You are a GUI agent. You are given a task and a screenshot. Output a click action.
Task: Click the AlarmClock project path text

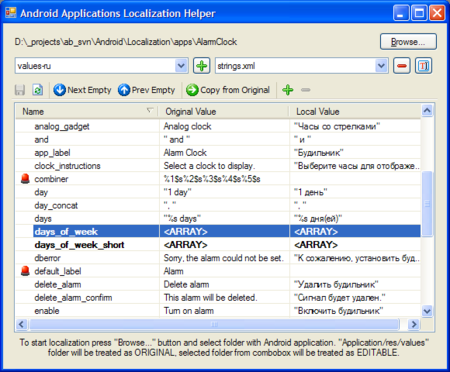click(x=126, y=42)
